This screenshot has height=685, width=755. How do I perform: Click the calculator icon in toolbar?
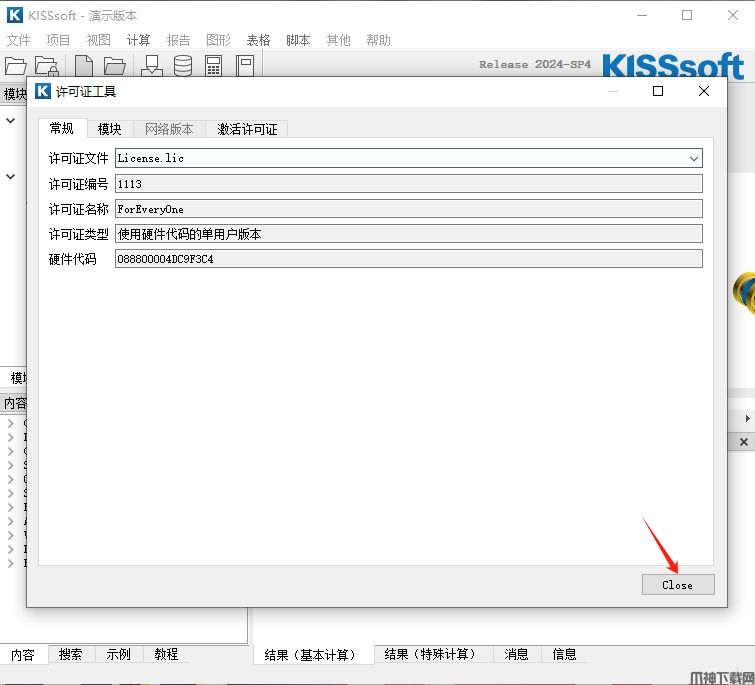tap(213, 65)
